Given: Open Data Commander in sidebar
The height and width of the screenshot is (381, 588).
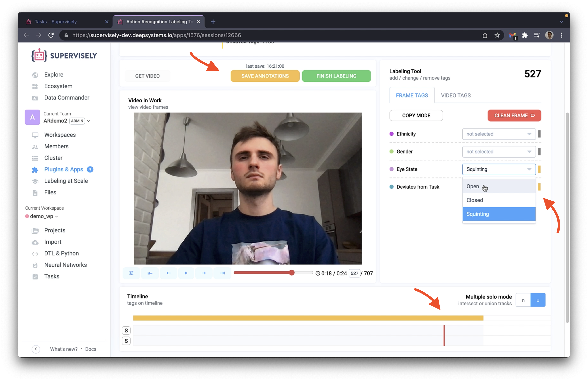Looking at the screenshot, I should 67,98.
